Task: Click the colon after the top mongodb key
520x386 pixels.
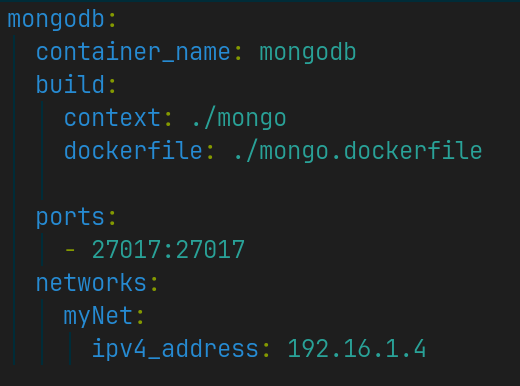Action: (112, 21)
